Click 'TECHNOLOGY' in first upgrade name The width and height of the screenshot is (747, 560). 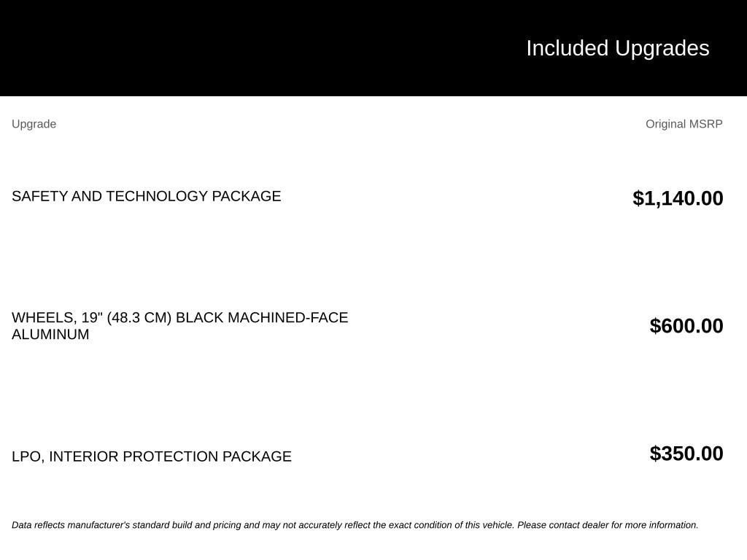[157, 196]
